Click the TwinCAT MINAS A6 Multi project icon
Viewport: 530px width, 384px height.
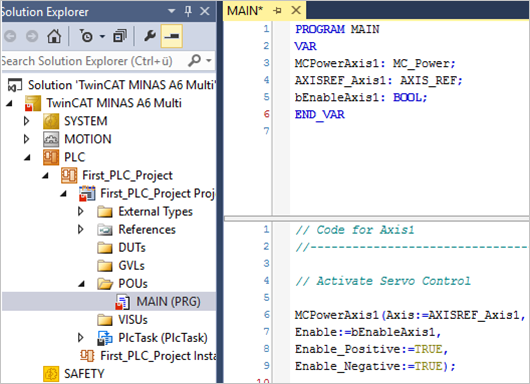pos(33,103)
